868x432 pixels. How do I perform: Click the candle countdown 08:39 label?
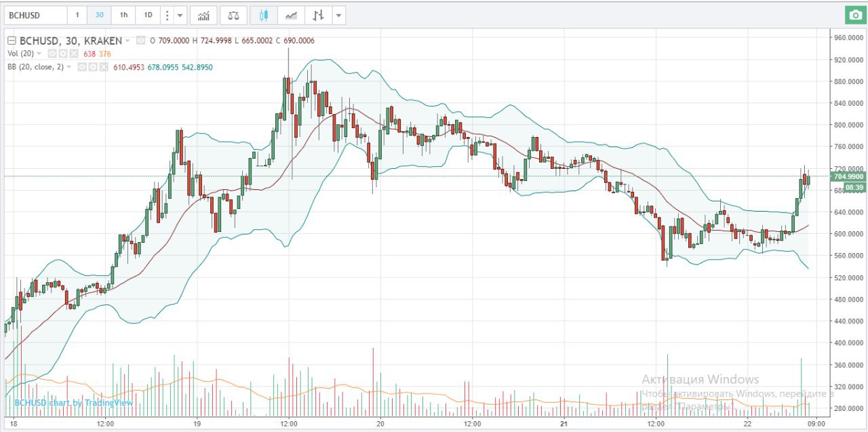855,187
